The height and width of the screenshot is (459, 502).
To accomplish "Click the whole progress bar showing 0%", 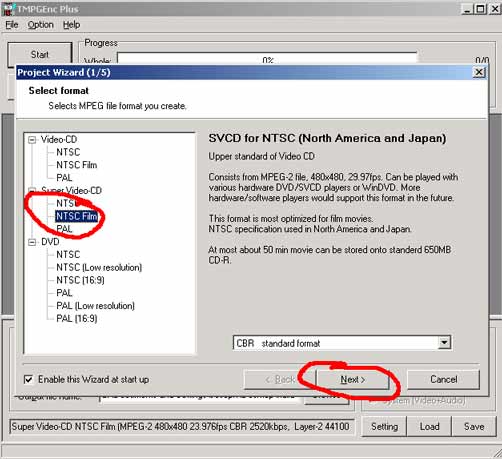I will tap(267, 58).
